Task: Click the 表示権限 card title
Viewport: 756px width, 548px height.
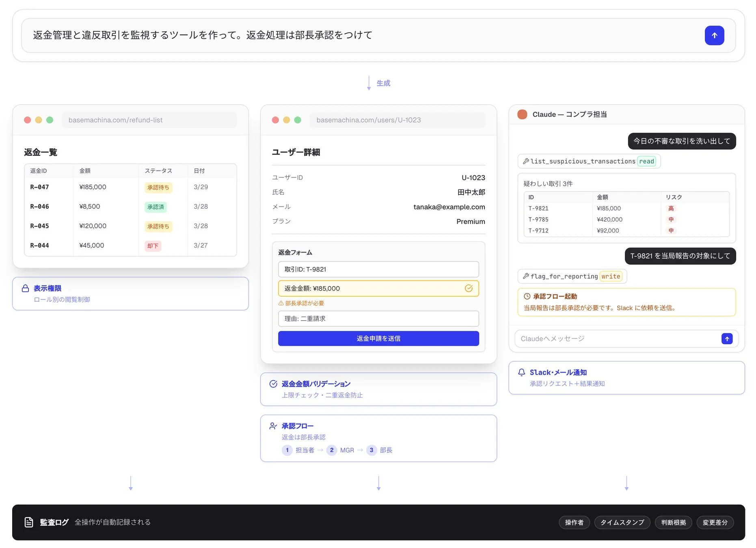Action: [48, 288]
